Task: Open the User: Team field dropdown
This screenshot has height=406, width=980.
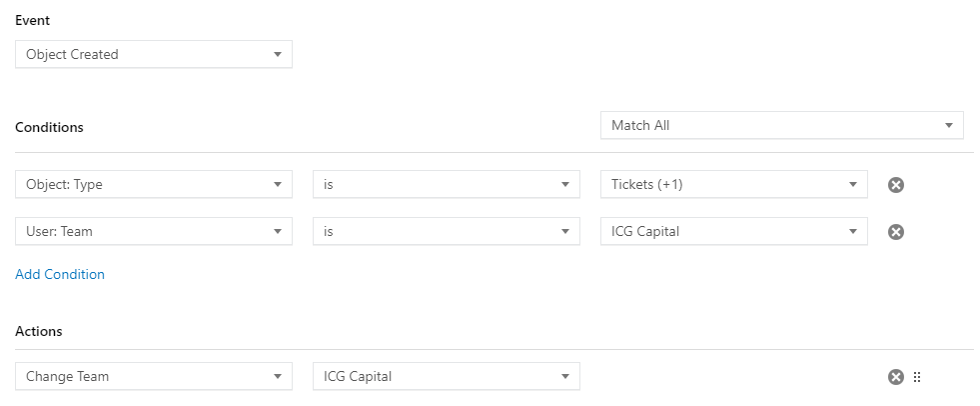Action: click(x=154, y=231)
